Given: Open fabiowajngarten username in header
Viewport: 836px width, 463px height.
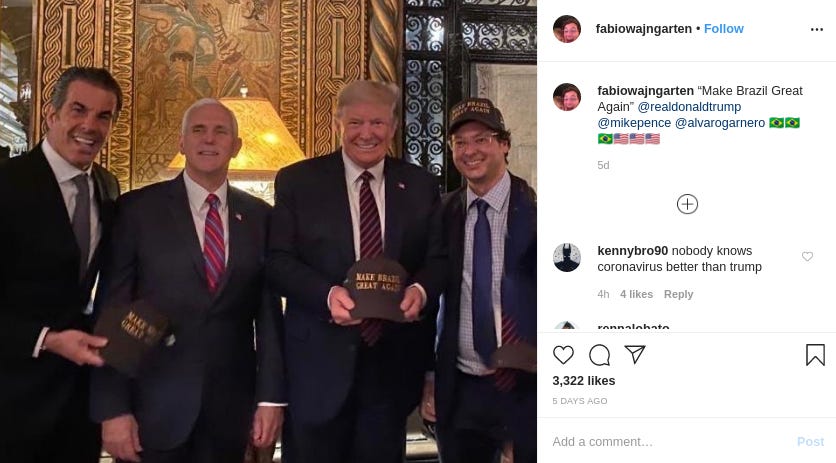Looking at the screenshot, I should (644, 29).
